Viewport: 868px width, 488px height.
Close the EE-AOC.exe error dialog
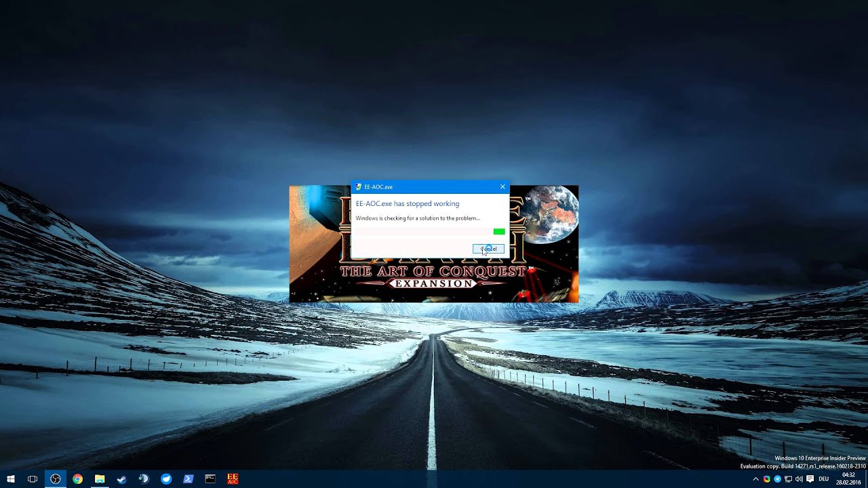pos(502,186)
